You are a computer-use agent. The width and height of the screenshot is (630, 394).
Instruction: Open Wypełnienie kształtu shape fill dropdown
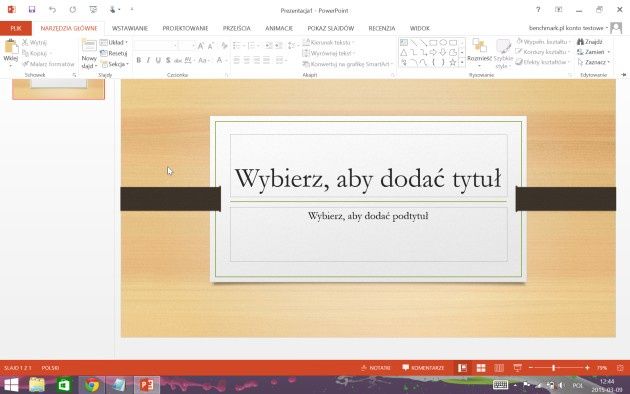pyautogui.click(x=544, y=42)
